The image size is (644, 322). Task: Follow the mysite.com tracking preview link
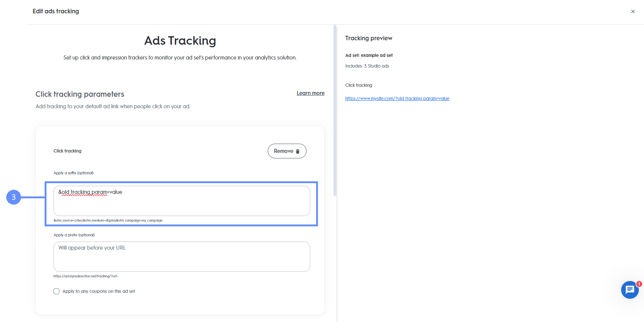[x=397, y=98]
